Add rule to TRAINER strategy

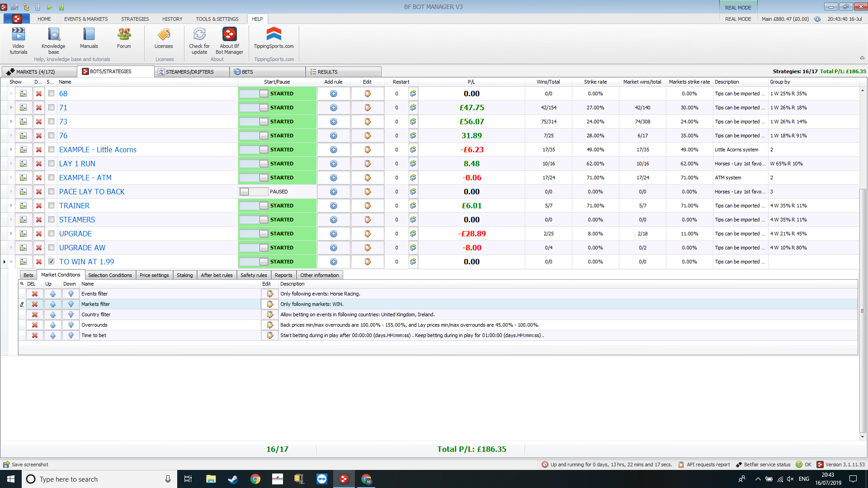pos(334,206)
